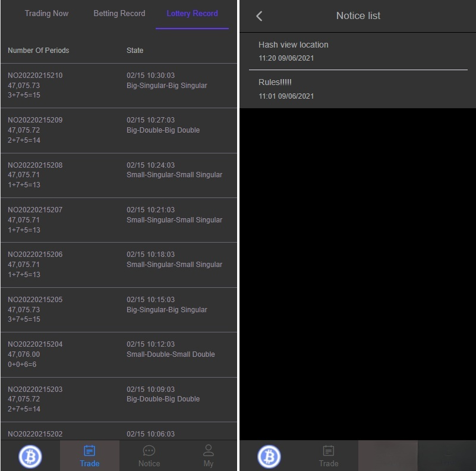Tap the Bitcoin logo under the Notice list panel
The width and height of the screenshot is (476, 471).
click(x=269, y=456)
